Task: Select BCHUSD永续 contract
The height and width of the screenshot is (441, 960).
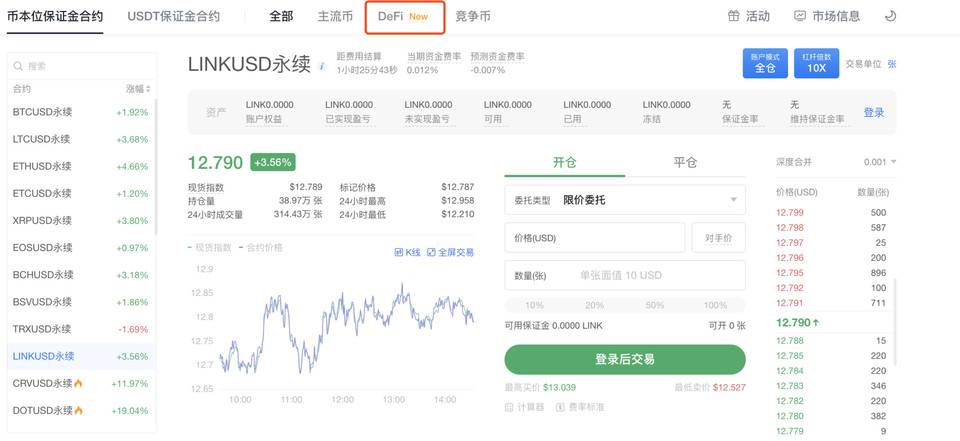Action: (82, 274)
